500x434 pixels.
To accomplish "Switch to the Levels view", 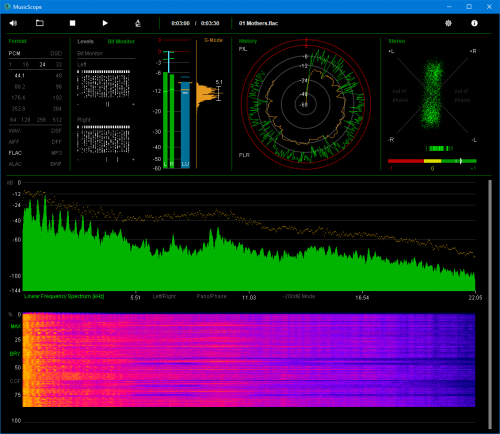I will coord(85,41).
